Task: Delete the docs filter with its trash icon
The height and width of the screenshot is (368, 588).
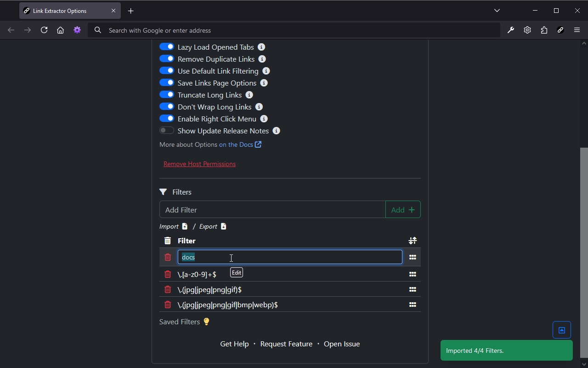Action: [168, 257]
